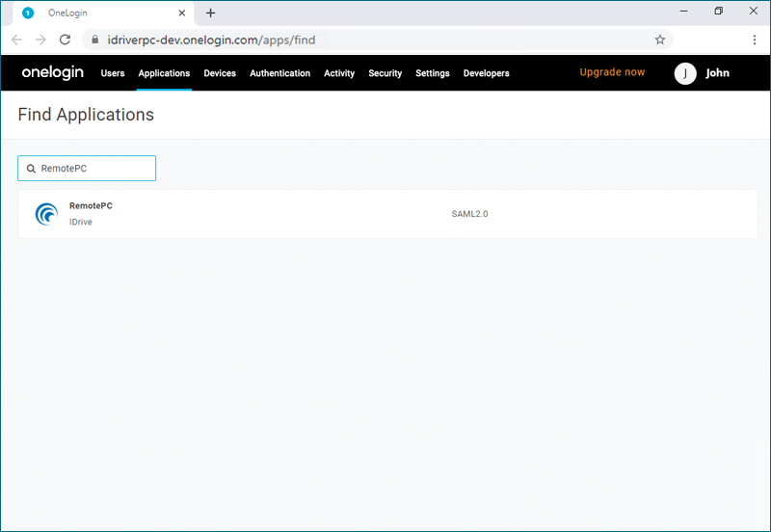Click the search magnifier icon
Screen dimensions: 771x532
point(31,169)
